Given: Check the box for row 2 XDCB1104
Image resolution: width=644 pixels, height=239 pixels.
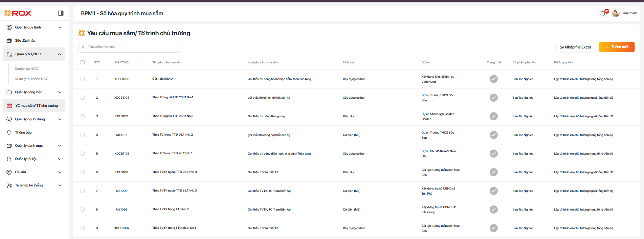Looking at the screenshot, I should tap(83, 98).
